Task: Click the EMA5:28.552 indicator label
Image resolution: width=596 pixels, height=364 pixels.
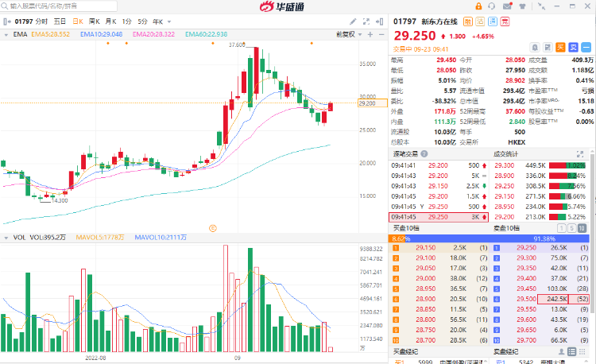Action: 51,35
